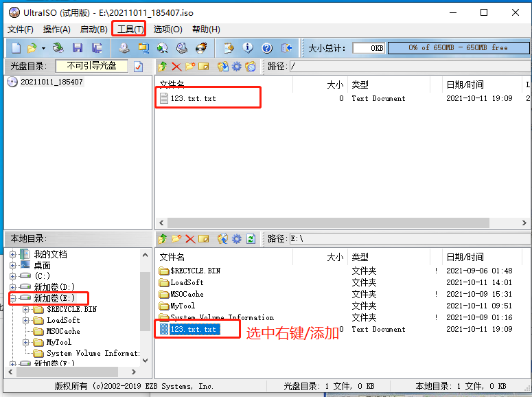
Task: Click the blue Info bubble icon
Action: pos(248,48)
